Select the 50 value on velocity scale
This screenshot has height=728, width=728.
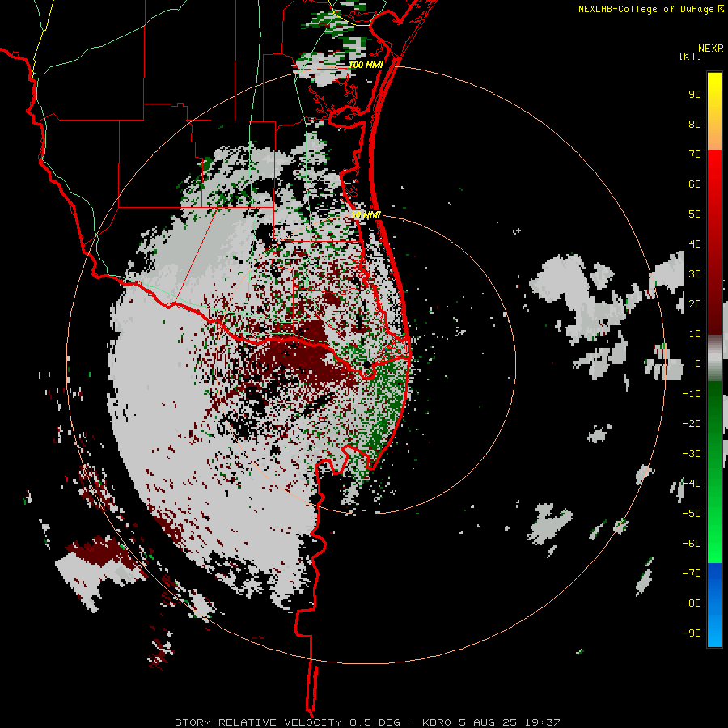[x=695, y=214]
